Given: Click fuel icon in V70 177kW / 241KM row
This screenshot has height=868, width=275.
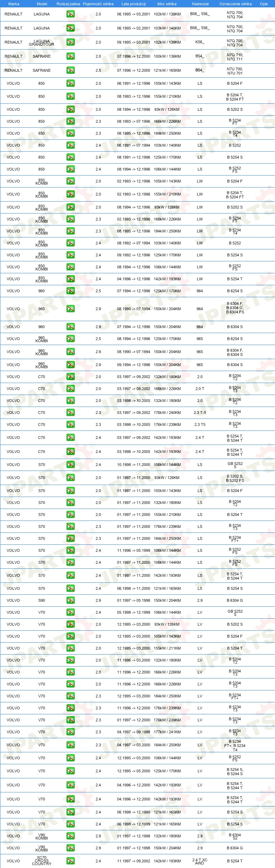Looking at the screenshot, I should 71,732.
